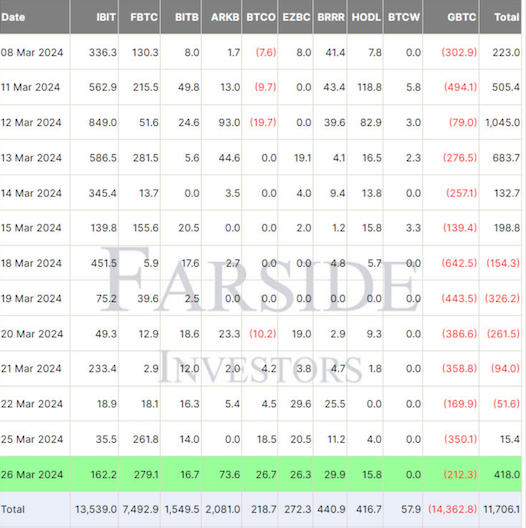Click the EZBC column header
The width and height of the screenshot is (526, 528).
coord(296,17)
